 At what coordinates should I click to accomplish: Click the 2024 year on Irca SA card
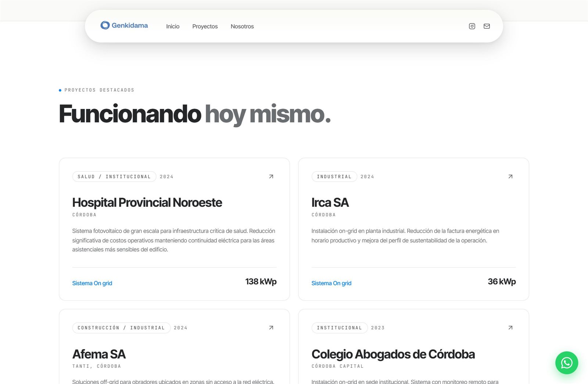coord(367,177)
